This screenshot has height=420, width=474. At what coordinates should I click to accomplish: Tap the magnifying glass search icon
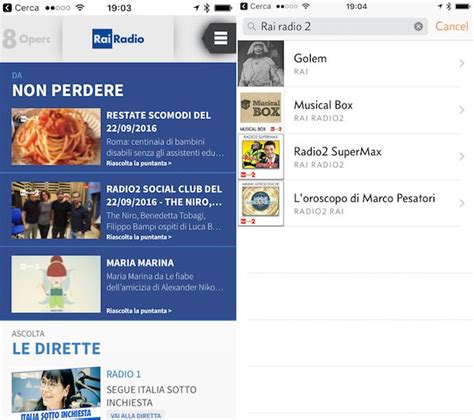(252, 26)
